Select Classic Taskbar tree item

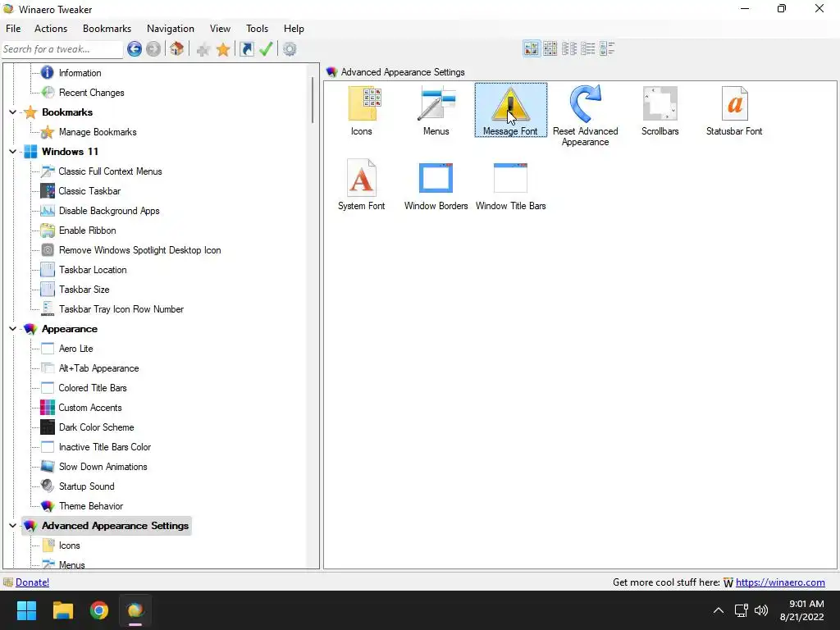(90, 191)
